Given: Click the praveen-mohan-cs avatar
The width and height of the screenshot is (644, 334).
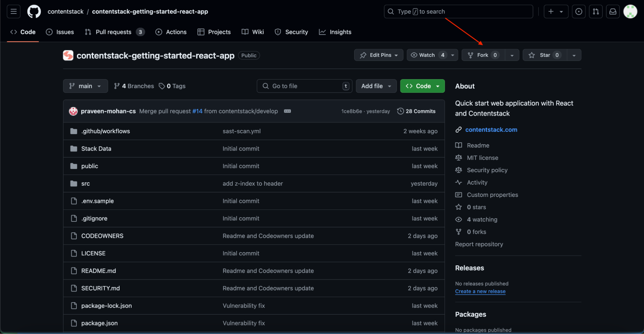Looking at the screenshot, I should point(73,111).
